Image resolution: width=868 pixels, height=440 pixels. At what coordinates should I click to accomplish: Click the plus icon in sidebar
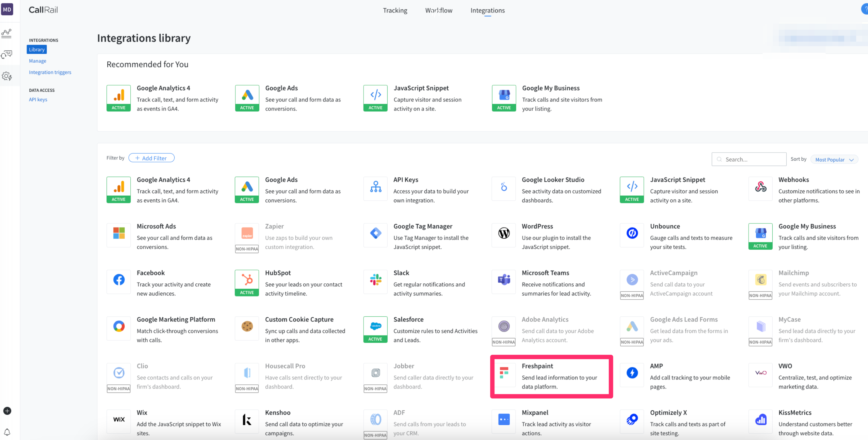(x=7, y=411)
